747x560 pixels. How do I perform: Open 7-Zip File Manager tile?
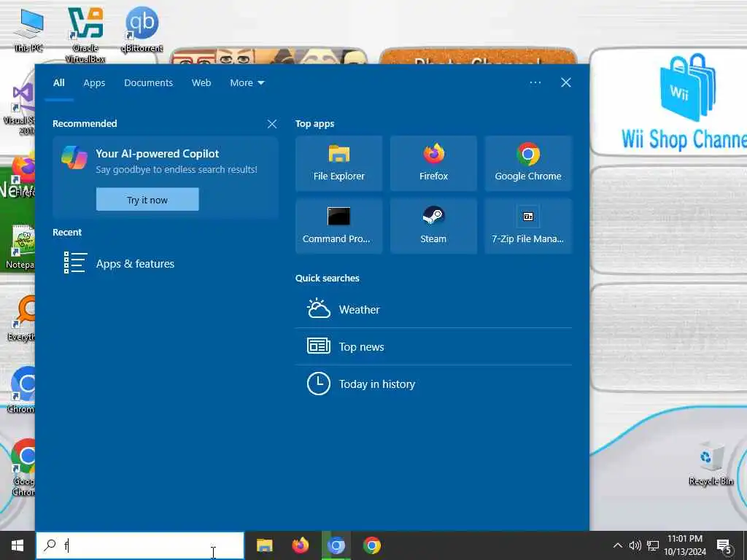(528, 226)
